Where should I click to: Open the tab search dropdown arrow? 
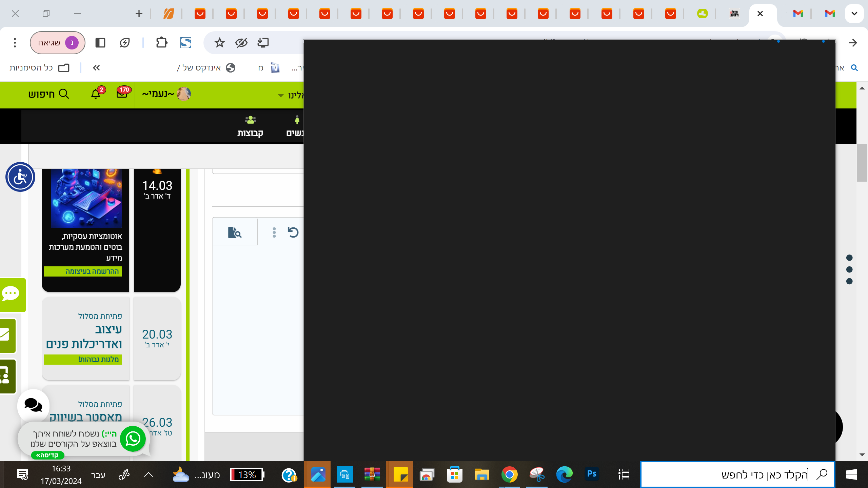tap(854, 14)
